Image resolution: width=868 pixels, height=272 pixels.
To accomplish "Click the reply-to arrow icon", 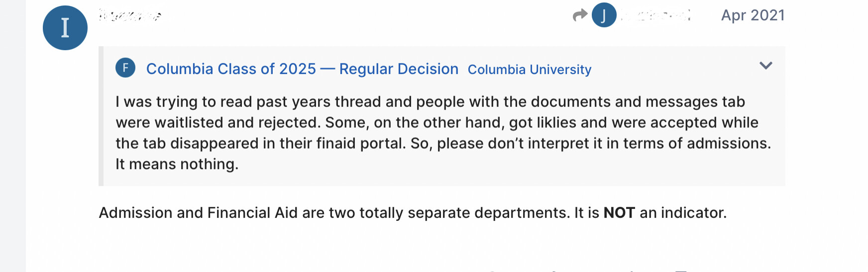I will (x=580, y=15).
